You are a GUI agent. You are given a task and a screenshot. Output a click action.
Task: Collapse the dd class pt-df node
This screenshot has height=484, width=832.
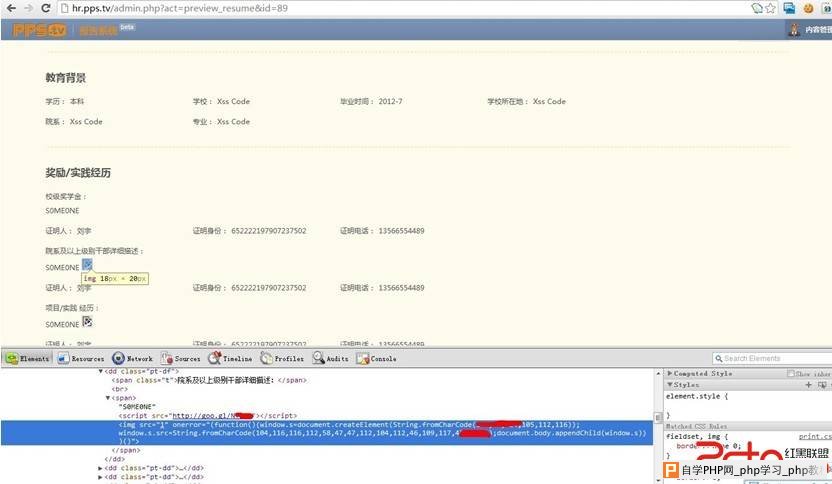pos(101,371)
